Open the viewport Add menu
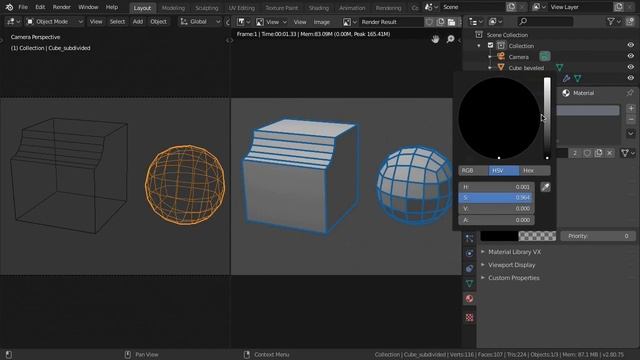 [138, 22]
